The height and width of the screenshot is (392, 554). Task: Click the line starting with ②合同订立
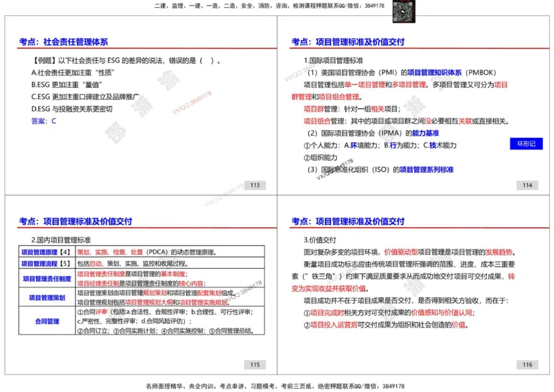[x=166, y=331]
